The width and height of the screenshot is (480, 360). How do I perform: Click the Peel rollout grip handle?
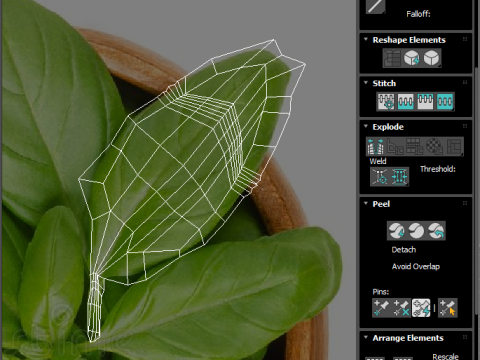point(465,203)
